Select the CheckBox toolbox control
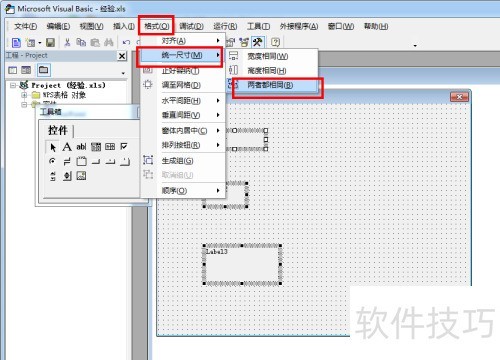Image resolution: width=500 pixels, height=360 pixels. 124,147
